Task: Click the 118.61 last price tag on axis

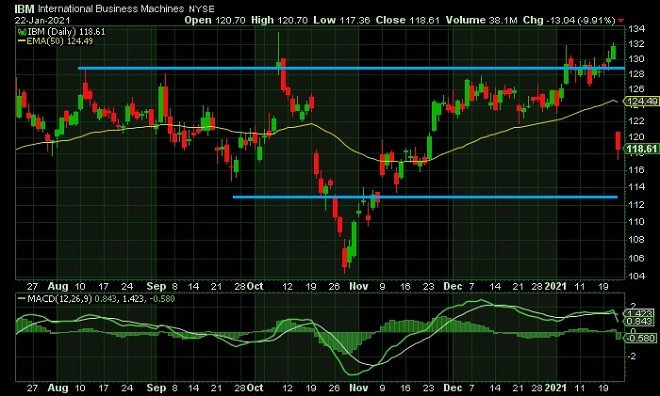Action: [641, 149]
